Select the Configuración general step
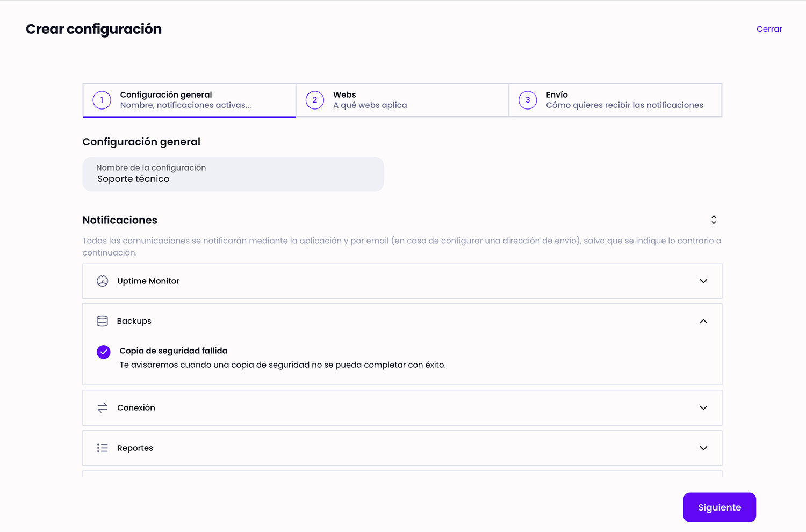806x532 pixels. (x=189, y=100)
